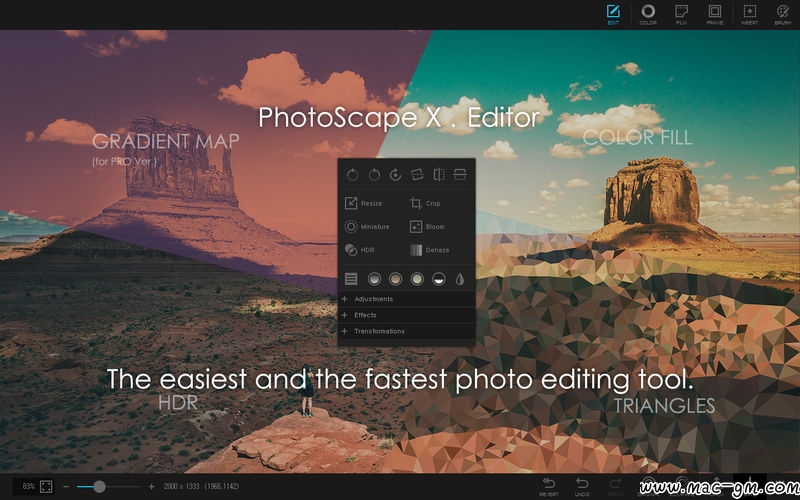This screenshot has height=500, width=800.
Task: Click the sepia filter circle
Action: pyautogui.click(x=395, y=279)
